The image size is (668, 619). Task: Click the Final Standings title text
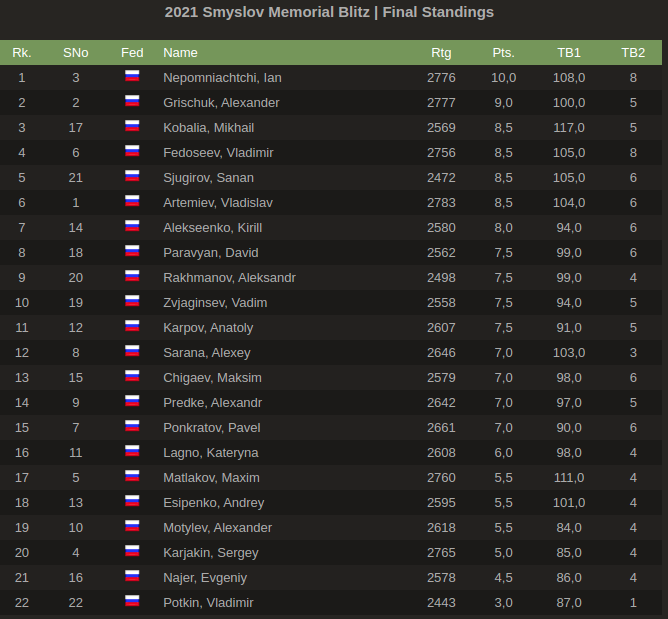click(329, 13)
